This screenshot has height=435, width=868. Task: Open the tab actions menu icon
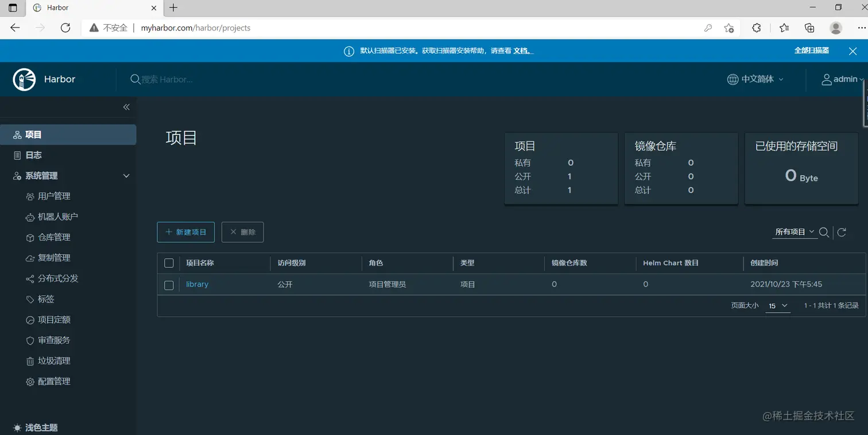tap(13, 7)
